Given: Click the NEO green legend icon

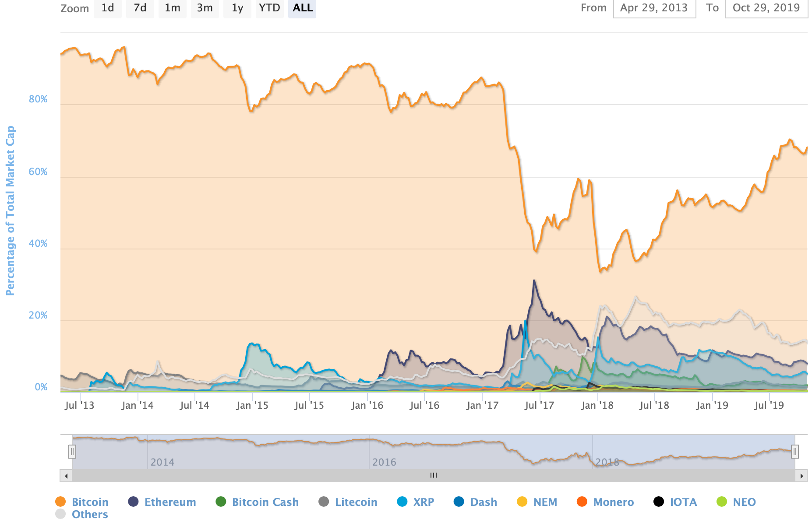Looking at the screenshot, I should [721, 501].
